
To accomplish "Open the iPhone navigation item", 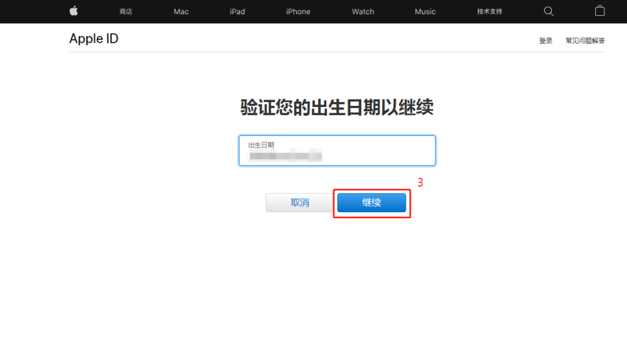I will (x=298, y=12).
